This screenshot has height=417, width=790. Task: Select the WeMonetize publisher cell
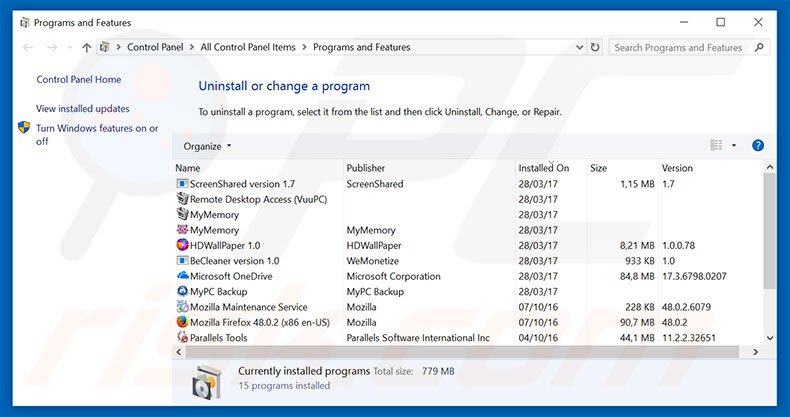[x=372, y=261]
